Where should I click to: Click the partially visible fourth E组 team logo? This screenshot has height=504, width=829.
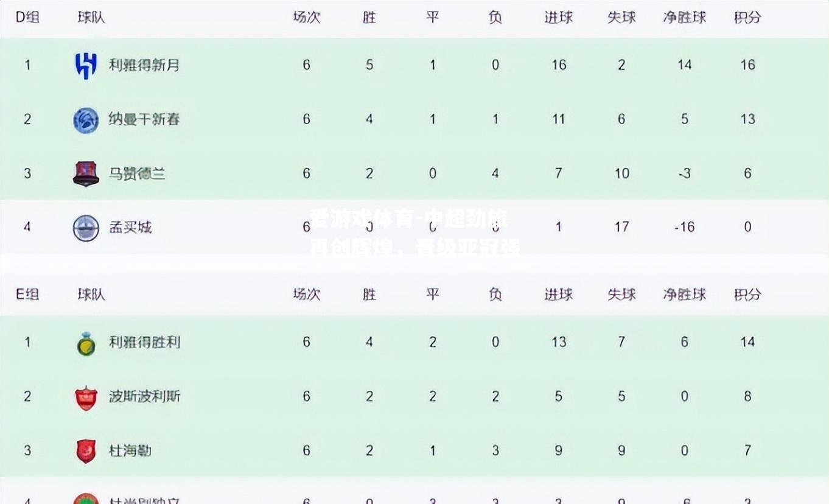click(x=86, y=499)
